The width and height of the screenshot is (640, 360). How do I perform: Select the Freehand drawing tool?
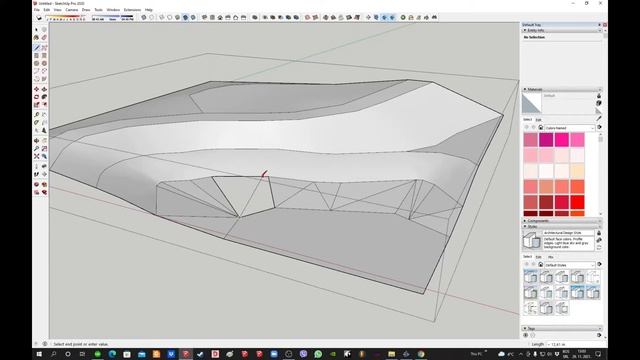[x=44, y=48]
